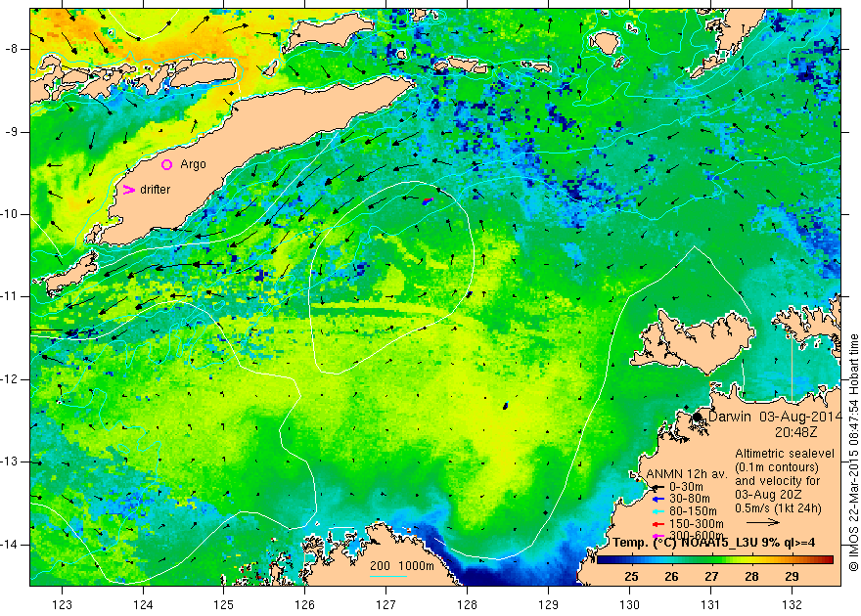The width and height of the screenshot is (861, 616).
Task: Click the black Darwin location dot
Action: (698, 417)
